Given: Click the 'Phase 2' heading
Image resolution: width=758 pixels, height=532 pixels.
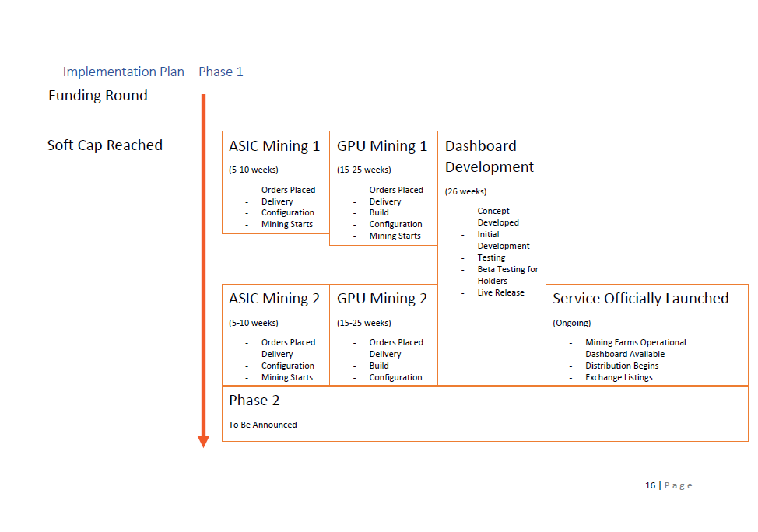Looking at the screenshot, I should pyautogui.click(x=254, y=401).
